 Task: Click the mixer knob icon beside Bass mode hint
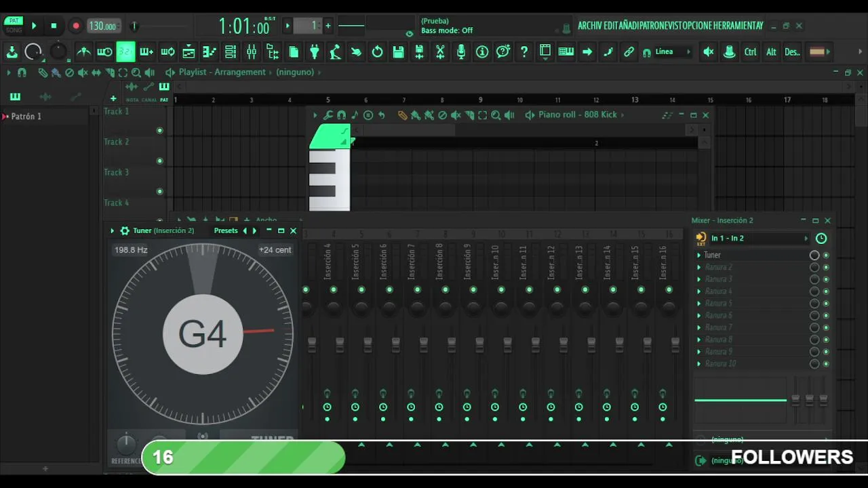tap(566, 28)
